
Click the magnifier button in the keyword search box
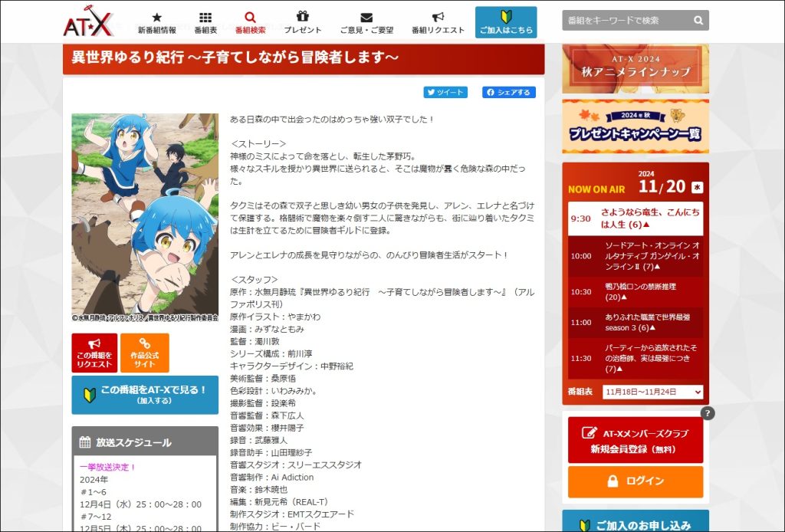[x=698, y=21]
